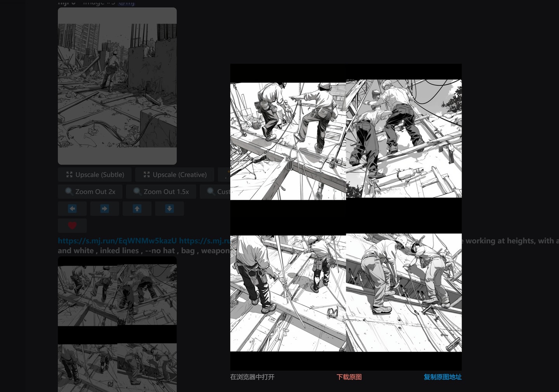Click the bottom-right panel of enlarged preview

[404, 292]
